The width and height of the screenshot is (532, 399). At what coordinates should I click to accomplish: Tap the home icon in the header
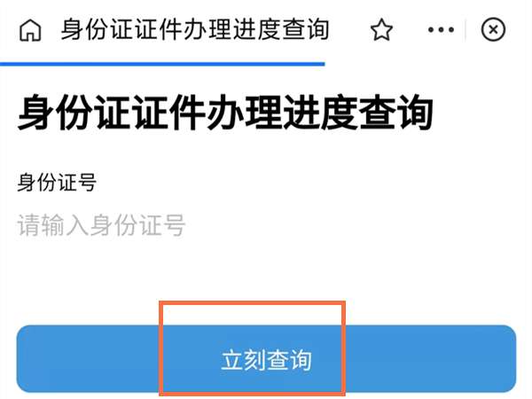point(30,30)
